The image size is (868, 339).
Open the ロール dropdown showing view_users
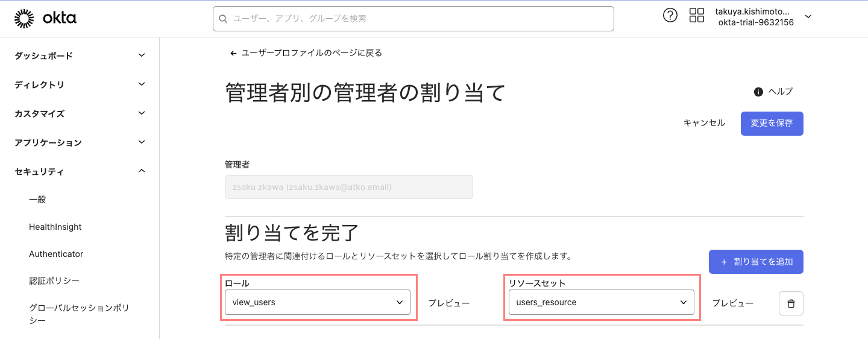click(x=317, y=302)
